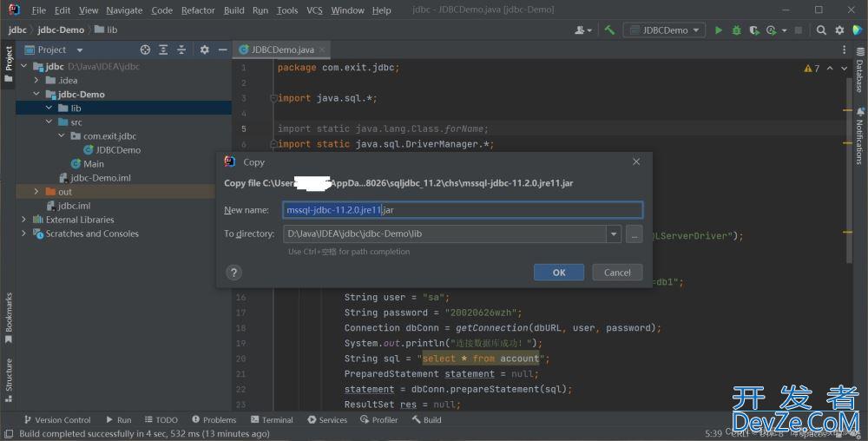
Task: Select jdbc-Demo.iml file
Action: click(x=95, y=178)
